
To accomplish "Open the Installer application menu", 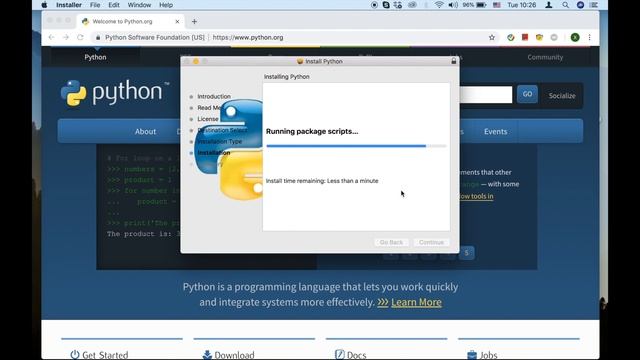I will click(69, 5).
